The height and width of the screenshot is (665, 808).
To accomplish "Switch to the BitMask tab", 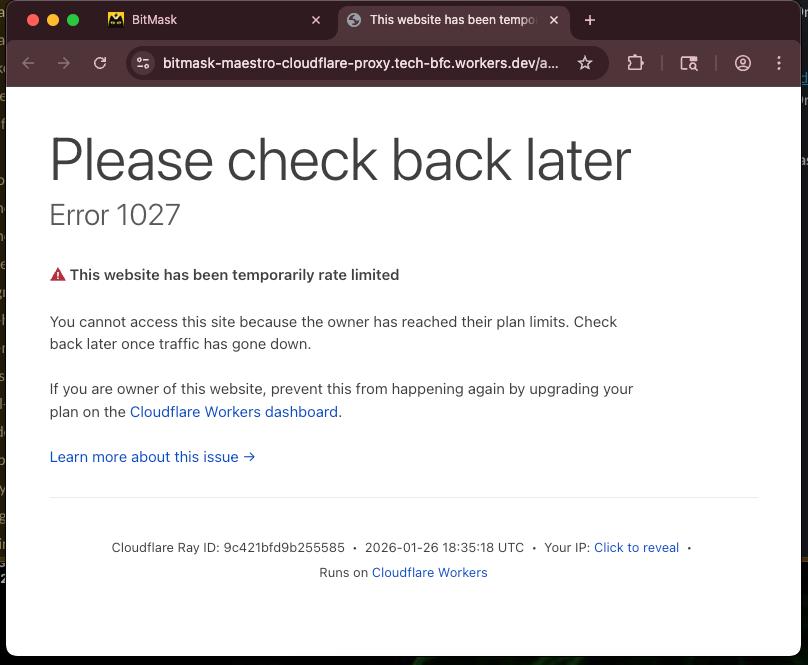I will (214, 20).
